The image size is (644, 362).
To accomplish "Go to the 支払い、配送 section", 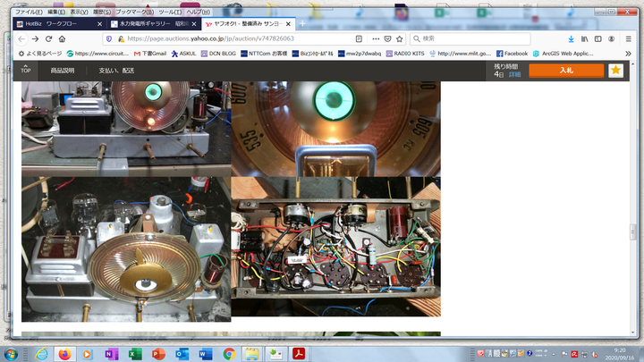I will [x=116, y=71].
